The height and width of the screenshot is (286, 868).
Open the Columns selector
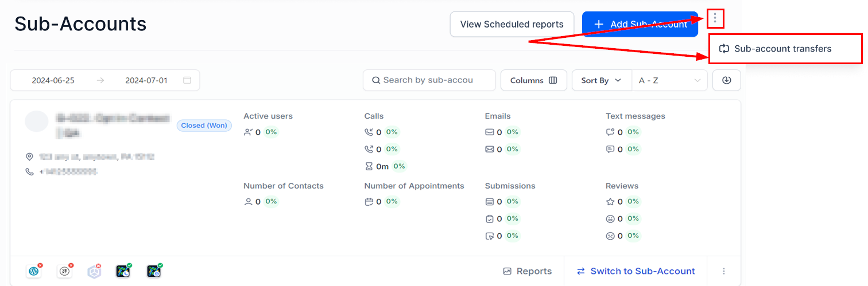534,80
